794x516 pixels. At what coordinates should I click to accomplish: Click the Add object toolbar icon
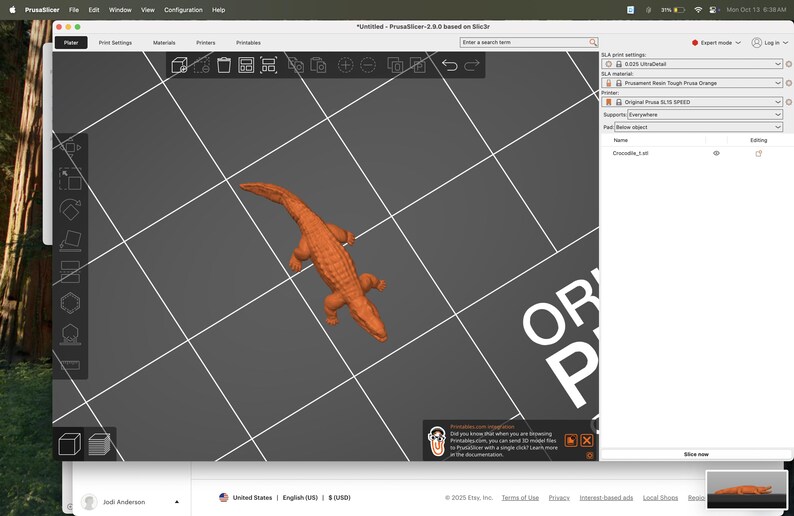click(x=179, y=65)
